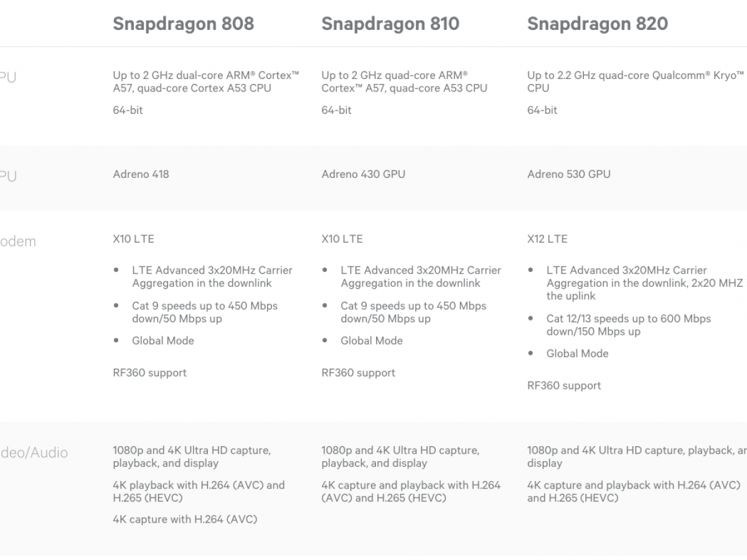Click the Adreno 430 GPU entry
Screen dimensions: 747x560
click(363, 174)
